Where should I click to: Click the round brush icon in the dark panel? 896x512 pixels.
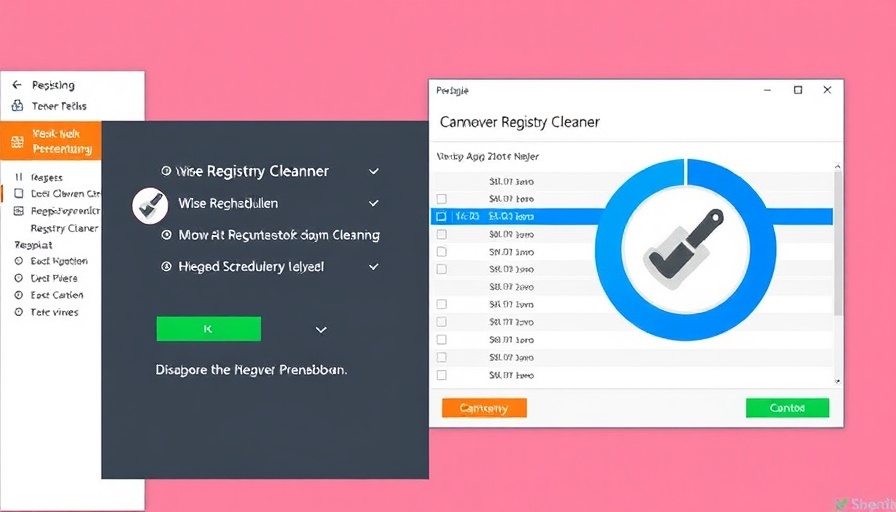coord(150,205)
